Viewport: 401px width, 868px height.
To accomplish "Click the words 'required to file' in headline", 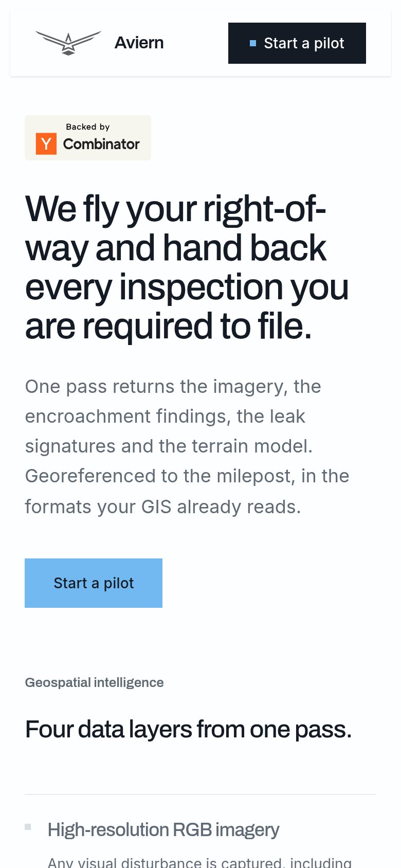I will [197, 326].
